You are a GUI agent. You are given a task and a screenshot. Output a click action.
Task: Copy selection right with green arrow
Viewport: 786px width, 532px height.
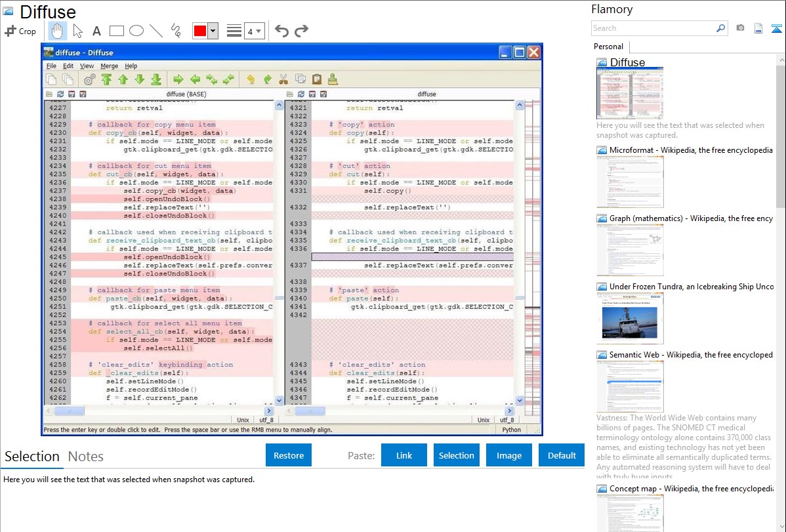pyautogui.click(x=178, y=79)
